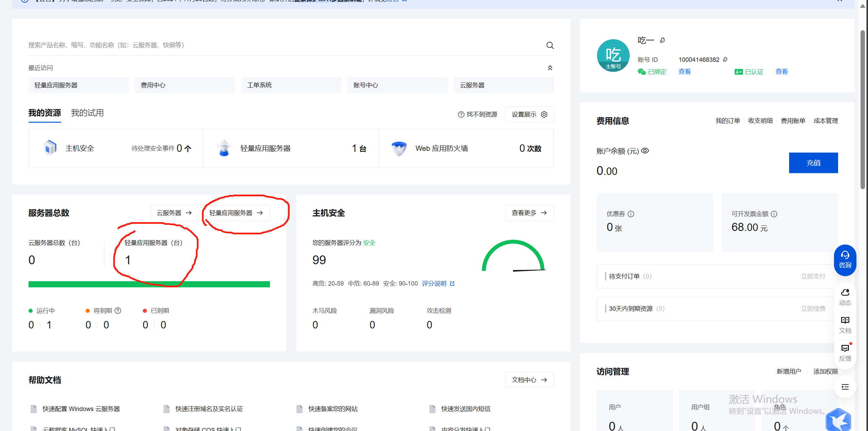Collapse the recent visits section
This screenshot has height=431, width=868.
click(x=550, y=68)
